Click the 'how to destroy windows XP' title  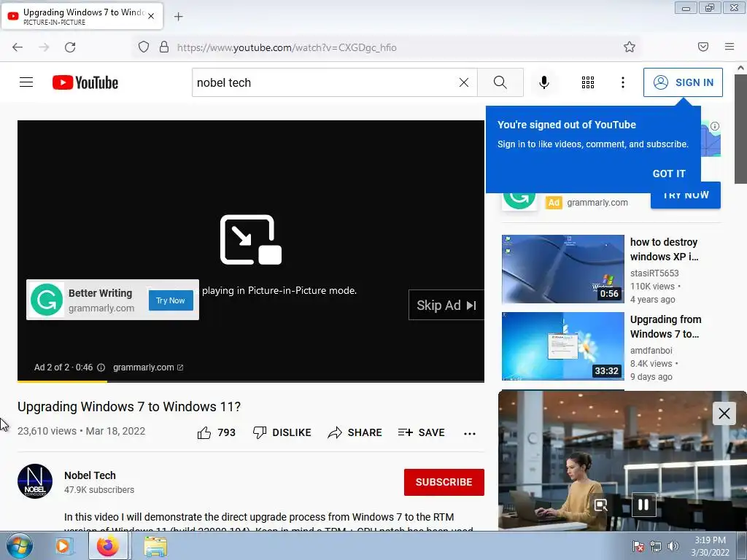(x=664, y=249)
